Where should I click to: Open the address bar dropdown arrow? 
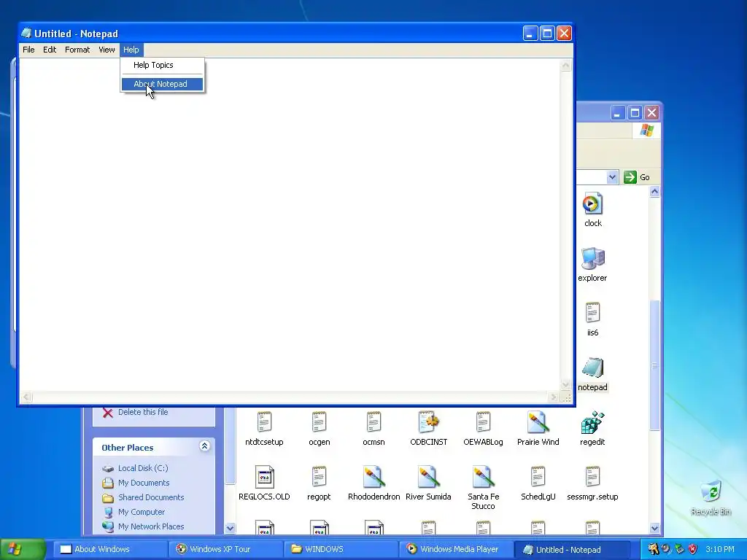pyautogui.click(x=612, y=177)
